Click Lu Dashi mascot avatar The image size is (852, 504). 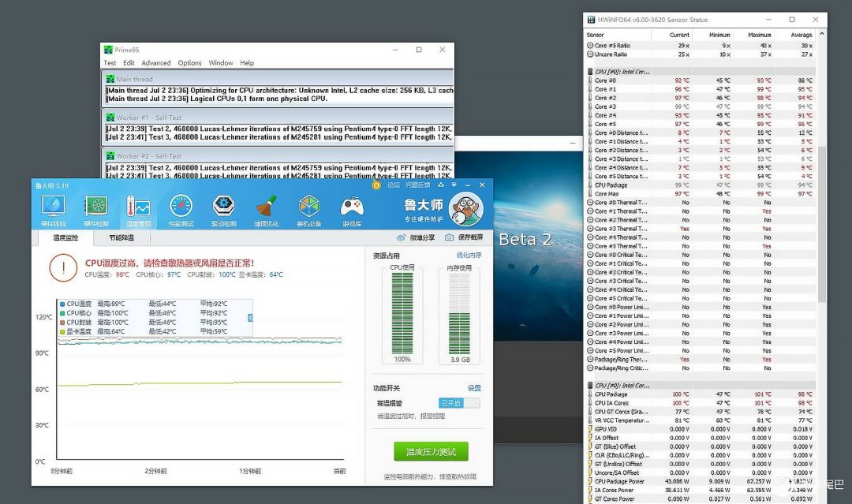[466, 209]
